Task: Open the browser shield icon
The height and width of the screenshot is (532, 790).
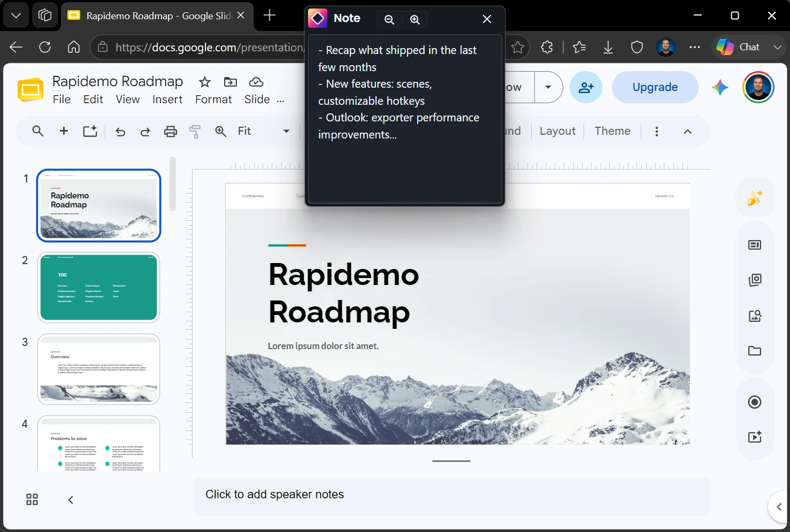Action: click(637, 47)
